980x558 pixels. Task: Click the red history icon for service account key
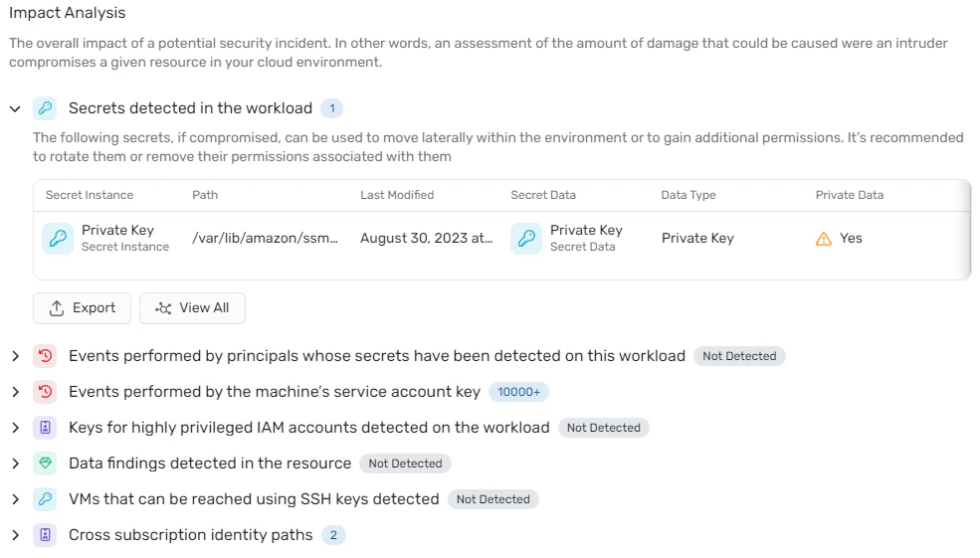(45, 392)
